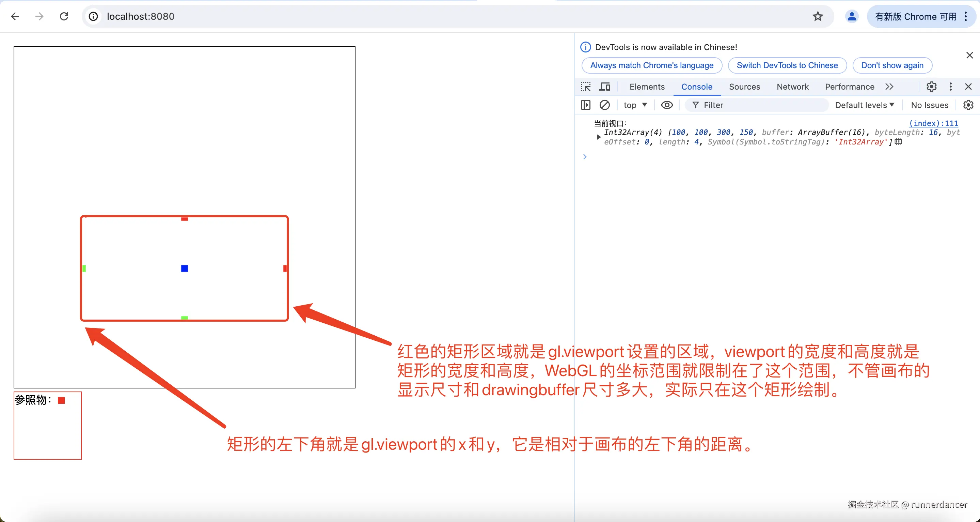Open the Default levels dropdown
This screenshot has width=980, height=522.
pyautogui.click(x=864, y=105)
